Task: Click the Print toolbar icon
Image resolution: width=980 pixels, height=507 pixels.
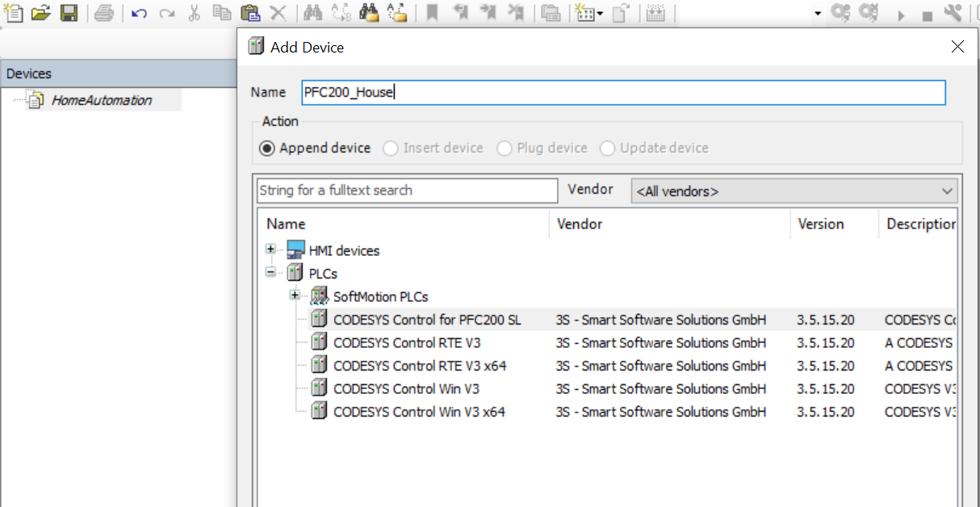Action: click(103, 13)
